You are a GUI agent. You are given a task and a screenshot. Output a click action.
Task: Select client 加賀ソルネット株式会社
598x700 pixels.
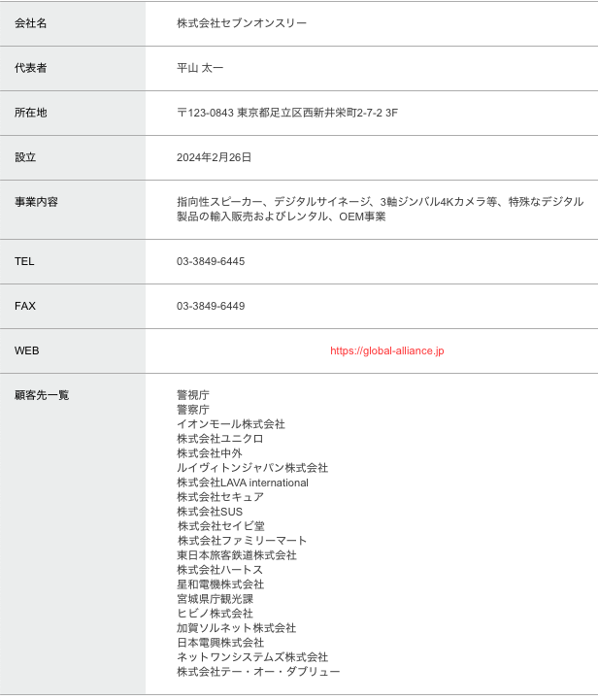(x=237, y=628)
